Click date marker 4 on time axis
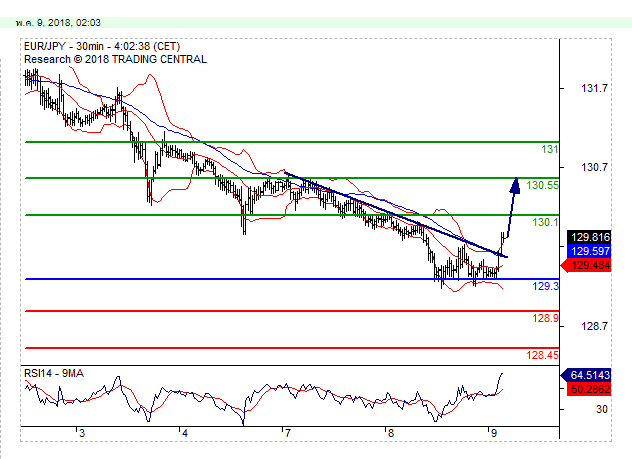The height and width of the screenshot is (459, 632). (185, 434)
